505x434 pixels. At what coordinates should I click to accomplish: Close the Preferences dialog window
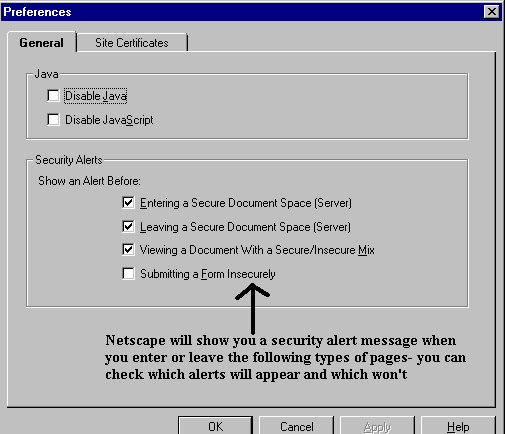pyautogui.click(x=492, y=12)
